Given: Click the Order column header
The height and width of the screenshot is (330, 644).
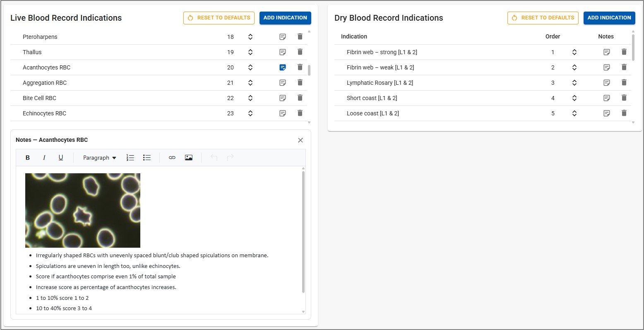Looking at the screenshot, I should click(x=553, y=36).
